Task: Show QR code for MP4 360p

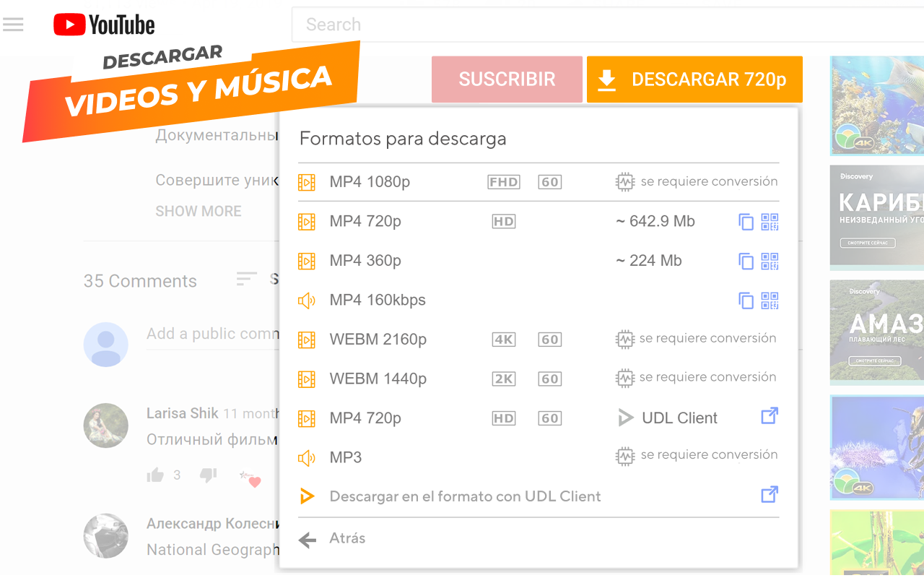Action: coord(770,261)
